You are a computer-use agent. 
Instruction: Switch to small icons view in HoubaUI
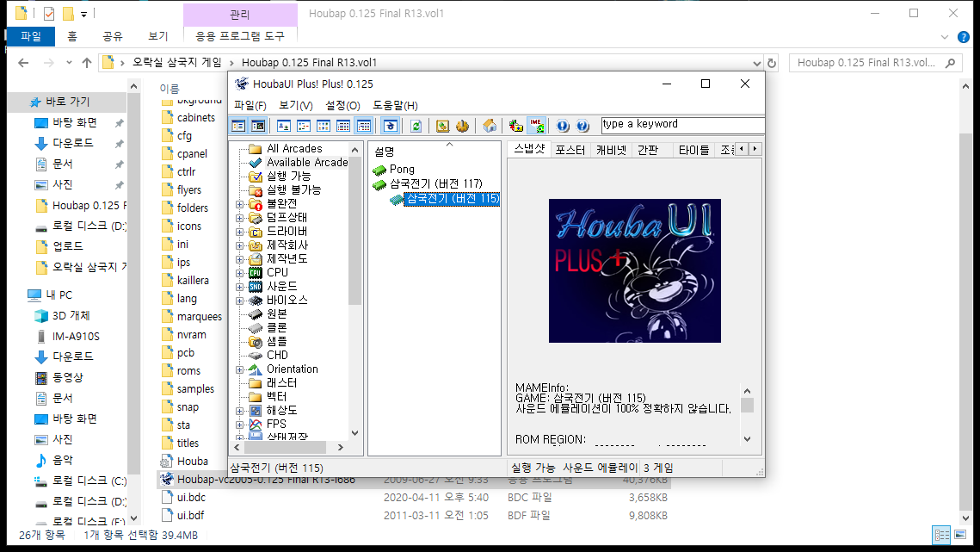(x=303, y=126)
